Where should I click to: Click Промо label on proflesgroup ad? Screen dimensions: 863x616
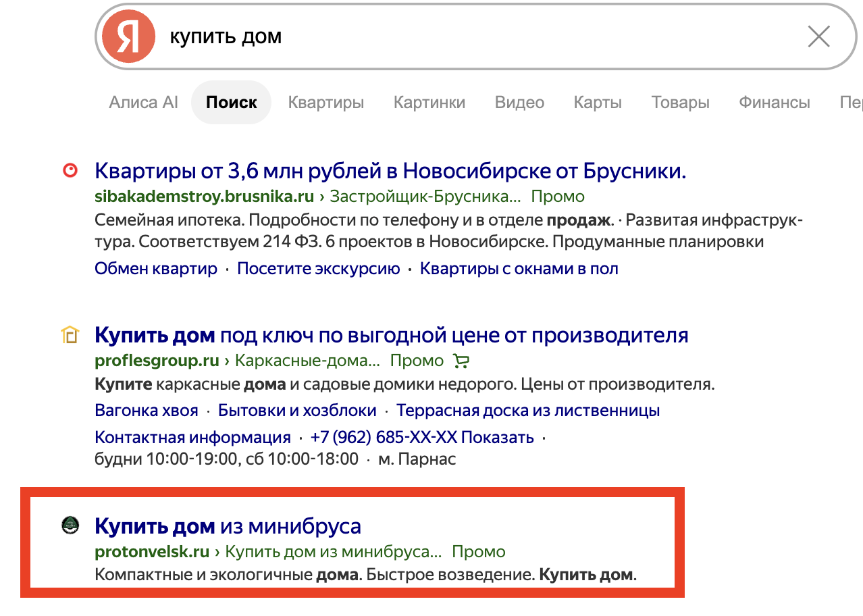(417, 360)
